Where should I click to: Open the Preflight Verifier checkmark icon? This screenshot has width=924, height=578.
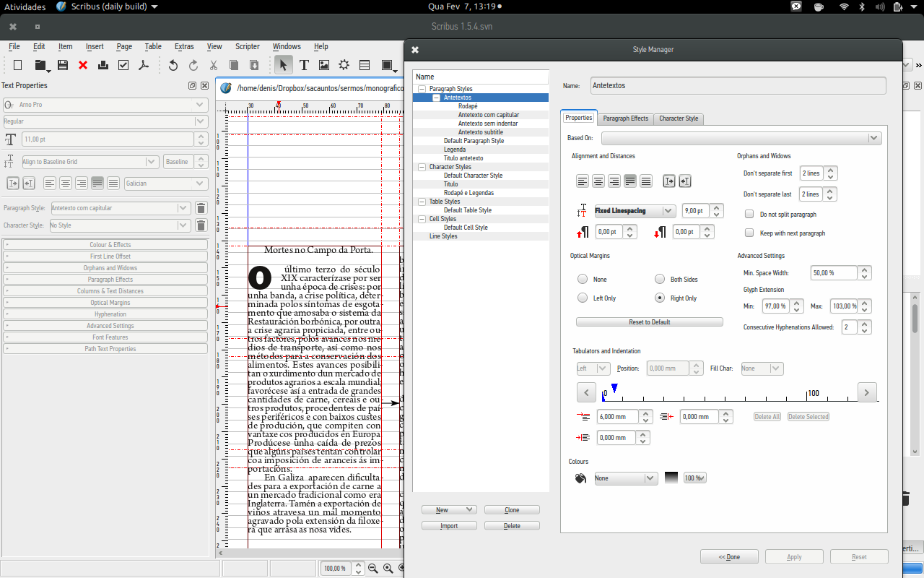click(x=123, y=65)
